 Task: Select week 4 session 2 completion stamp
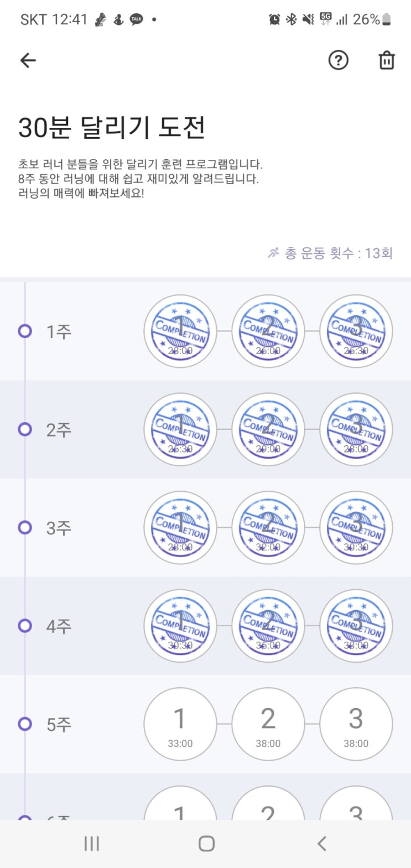[x=268, y=626]
